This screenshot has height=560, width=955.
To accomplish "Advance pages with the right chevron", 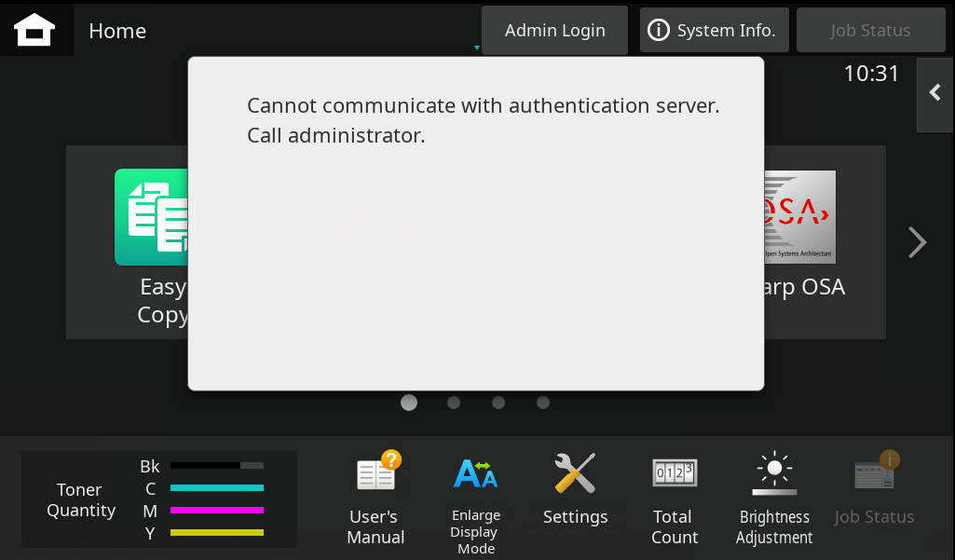I will 917,242.
